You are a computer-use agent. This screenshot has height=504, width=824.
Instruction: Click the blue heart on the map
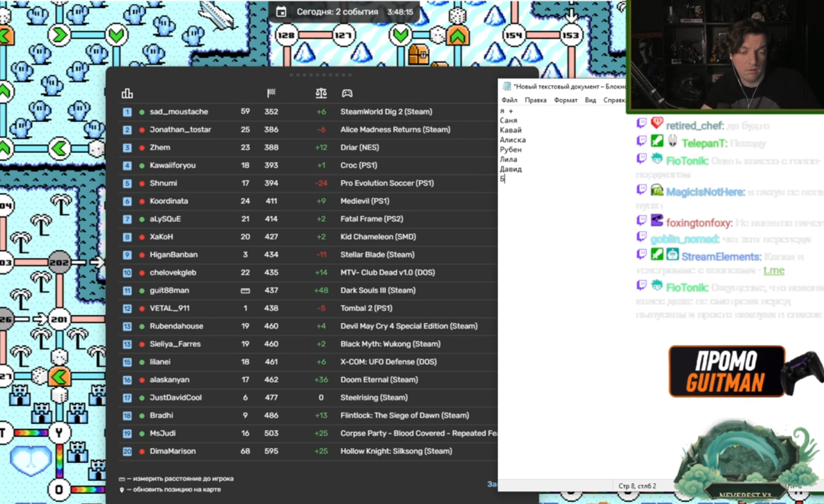coord(30,462)
